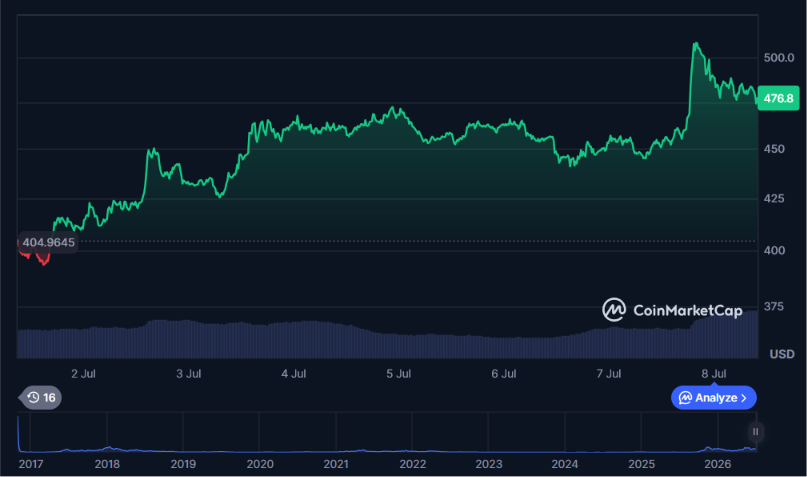Jump to 2018 on overview timeline
The height and width of the screenshot is (477, 807).
pos(107,464)
